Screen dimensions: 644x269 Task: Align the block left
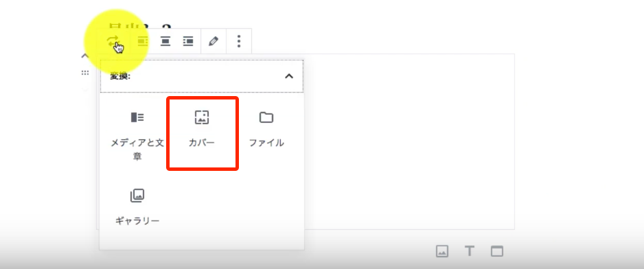tap(143, 41)
